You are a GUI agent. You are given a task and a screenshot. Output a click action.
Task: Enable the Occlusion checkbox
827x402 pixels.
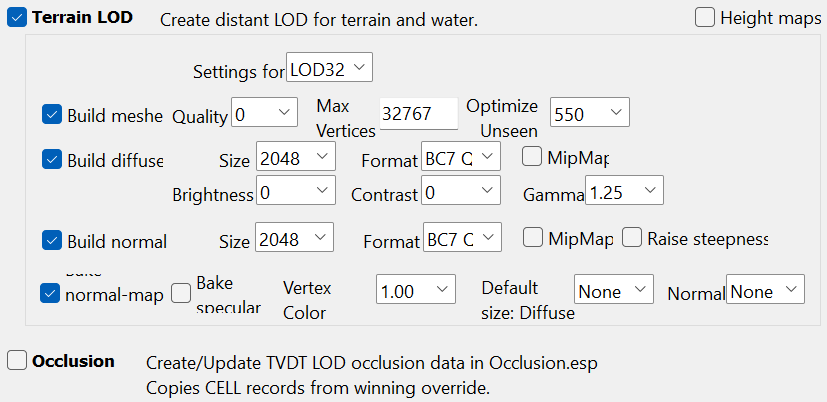pyautogui.click(x=17, y=361)
